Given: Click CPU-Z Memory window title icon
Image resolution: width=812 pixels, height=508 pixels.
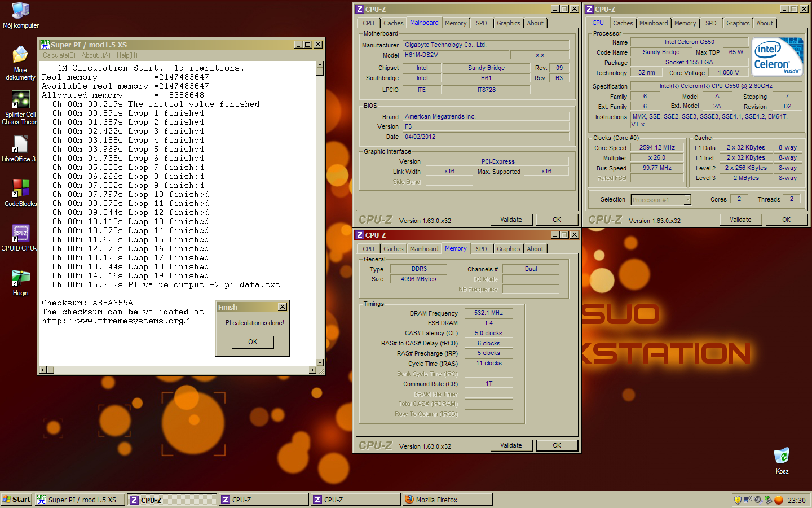Looking at the screenshot, I should point(360,235).
